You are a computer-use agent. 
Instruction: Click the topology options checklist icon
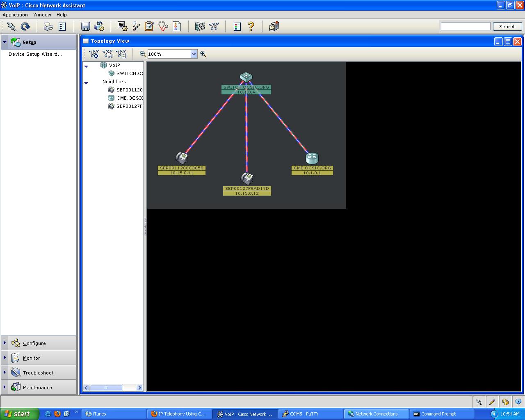121,54
